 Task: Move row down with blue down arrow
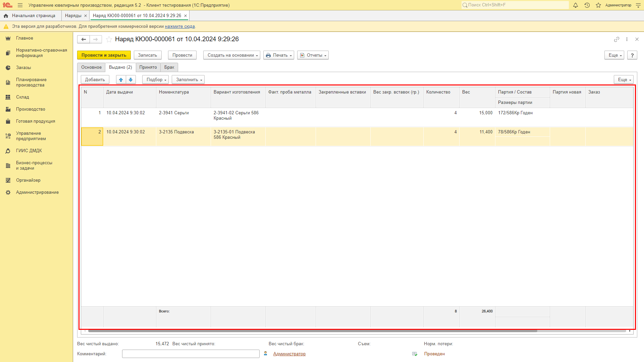(131, 80)
